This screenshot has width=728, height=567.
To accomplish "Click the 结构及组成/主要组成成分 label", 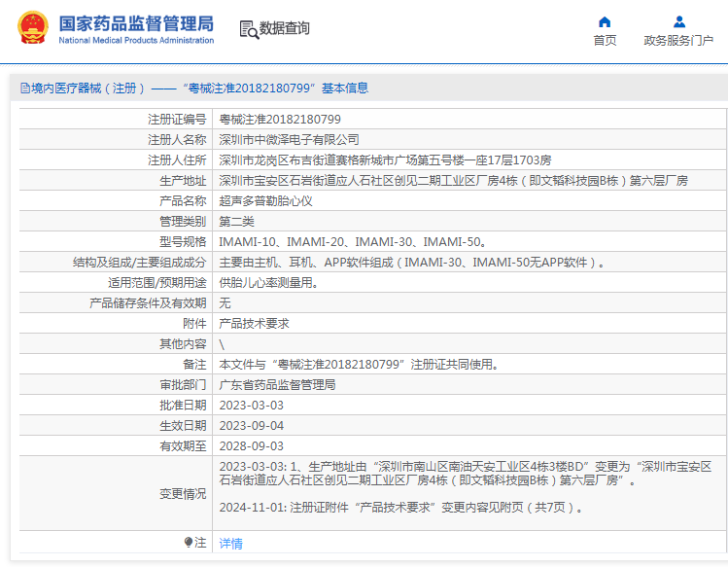I will 140,263.
